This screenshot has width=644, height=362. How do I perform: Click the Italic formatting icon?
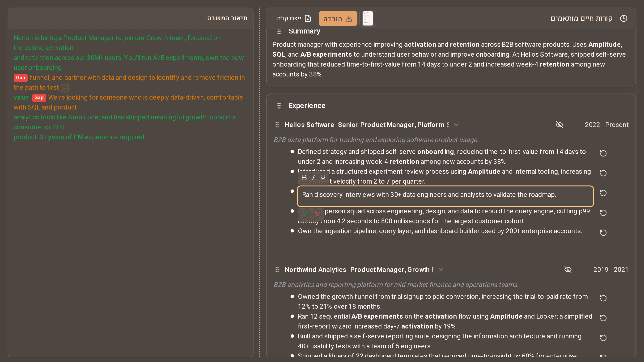pyautogui.click(x=313, y=177)
